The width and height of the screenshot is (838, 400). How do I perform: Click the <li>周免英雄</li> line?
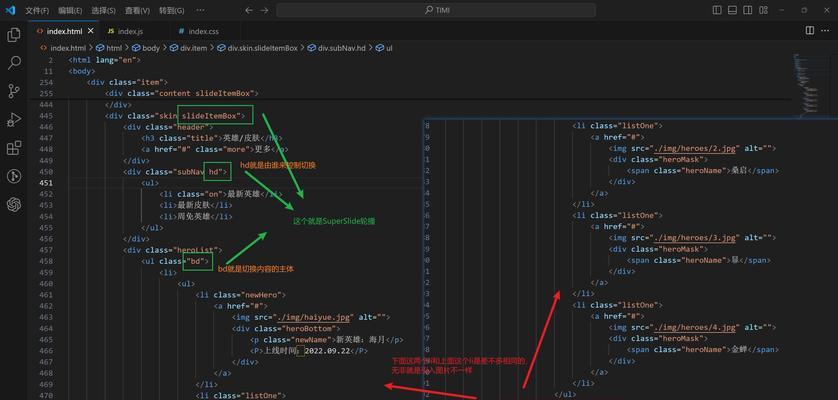click(196, 216)
